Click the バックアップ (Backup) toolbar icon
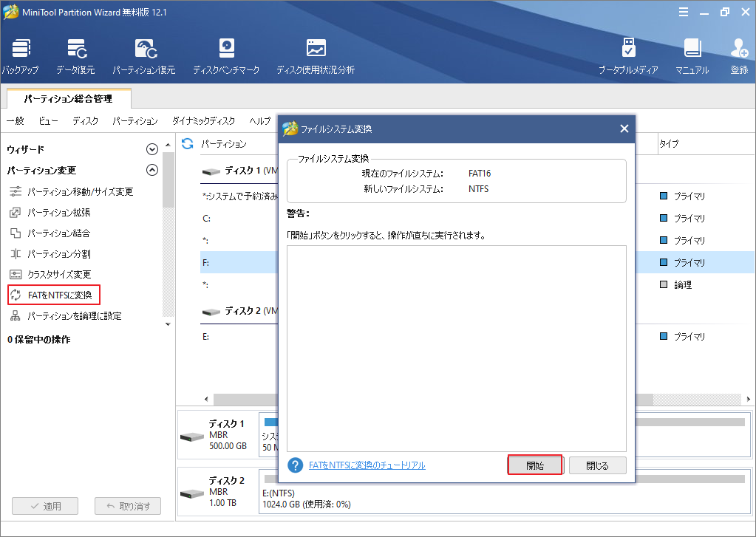 [x=21, y=49]
